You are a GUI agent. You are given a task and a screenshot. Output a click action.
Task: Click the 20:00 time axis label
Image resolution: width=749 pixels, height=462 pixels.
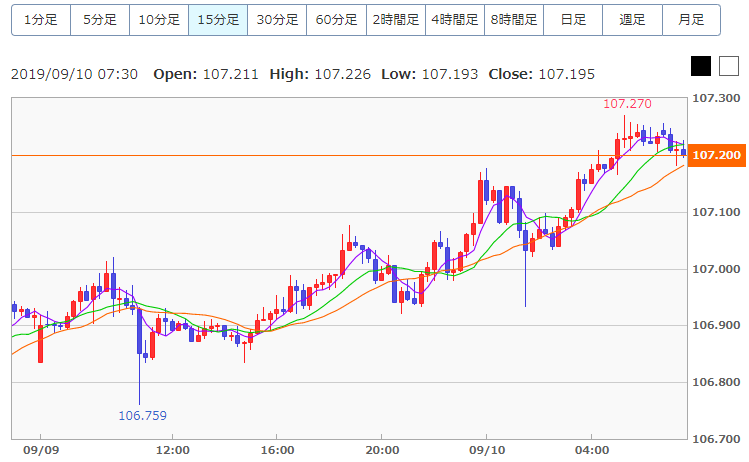pyautogui.click(x=382, y=450)
